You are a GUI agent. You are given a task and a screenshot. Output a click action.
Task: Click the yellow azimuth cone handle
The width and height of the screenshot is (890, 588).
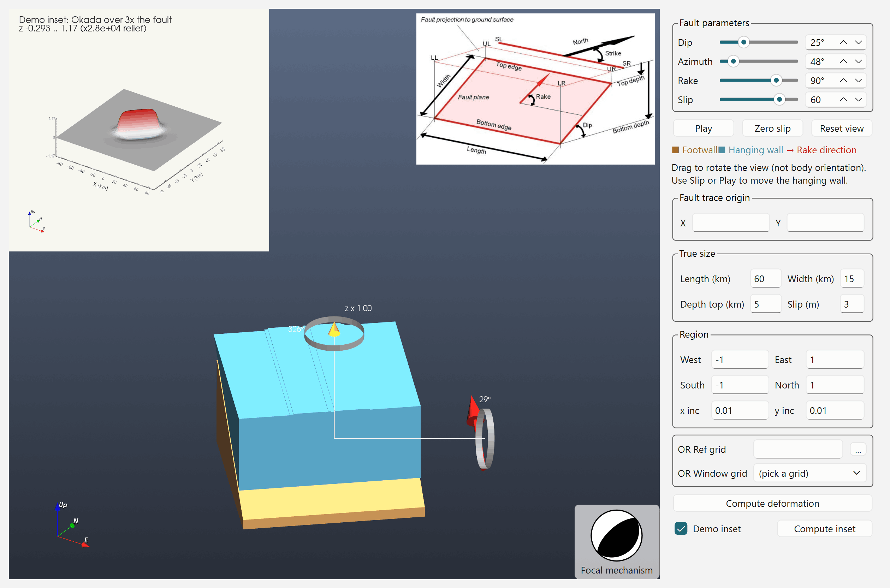(334, 329)
